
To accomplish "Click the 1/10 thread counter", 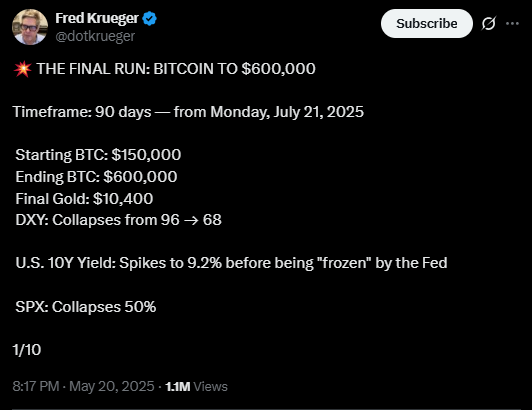I will (x=27, y=350).
